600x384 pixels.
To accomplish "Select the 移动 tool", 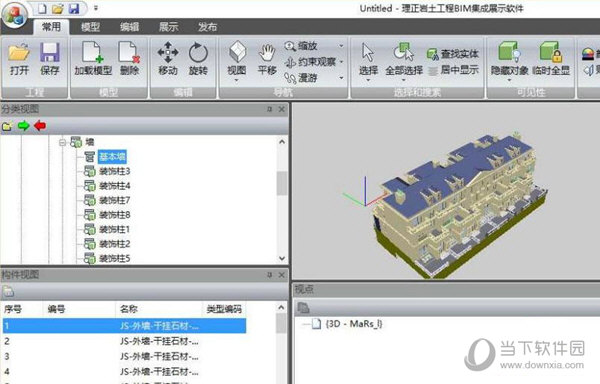I will click(168, 59).
